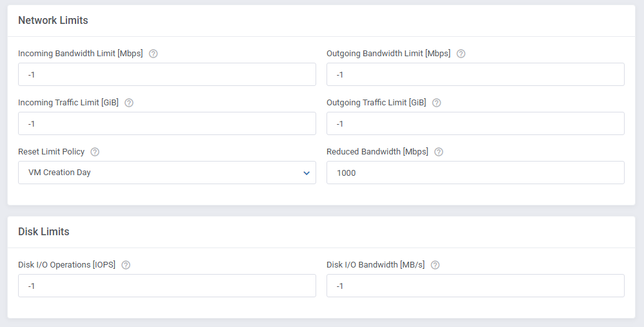
Task: Click help icon beside Incoming Bandwidth Limit
Action: [154, 54]
